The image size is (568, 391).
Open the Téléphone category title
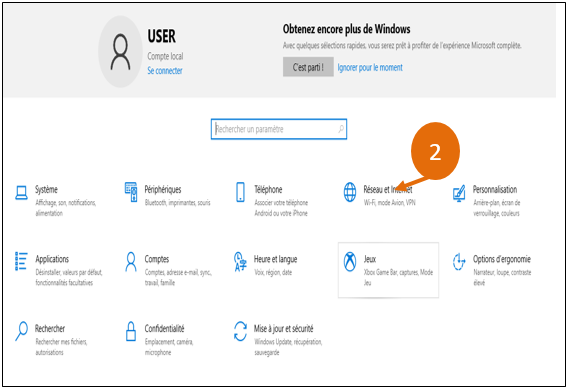268,189
